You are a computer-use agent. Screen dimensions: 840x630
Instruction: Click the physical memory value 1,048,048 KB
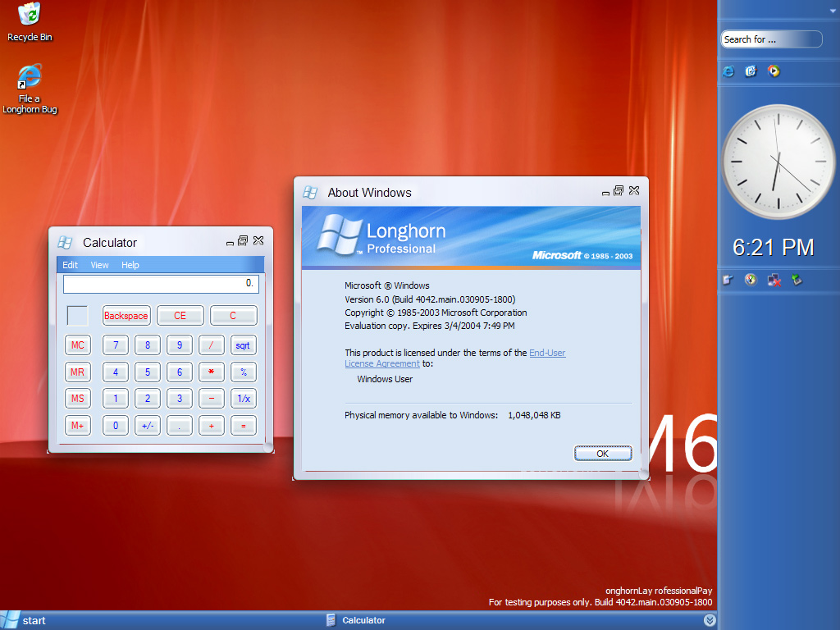534,415
